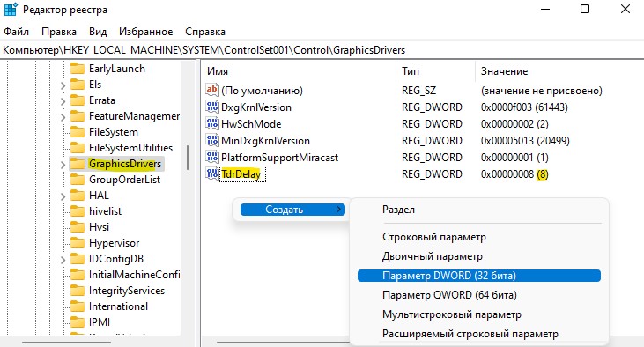Click the FileSystemUtilities folder icon
644x347 pixels.
coord(78,148)
